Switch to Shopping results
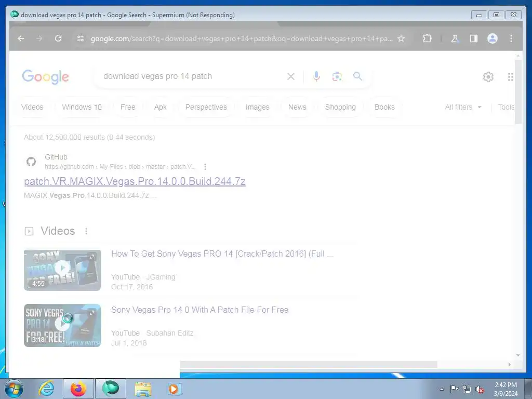Viewport: 532px width, 399px height. 340,107
